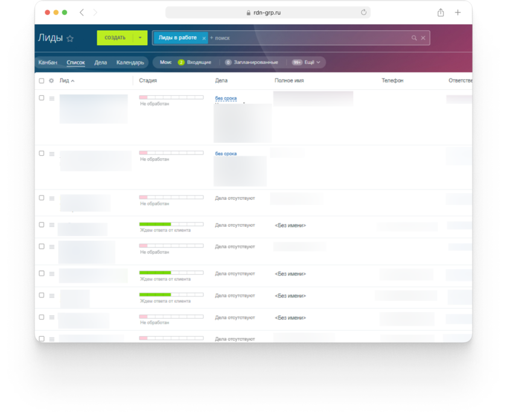This screenshot has width=507, height=420.
Task: Switch to the Канбан view tab
Action: click(x=48, y=62)
